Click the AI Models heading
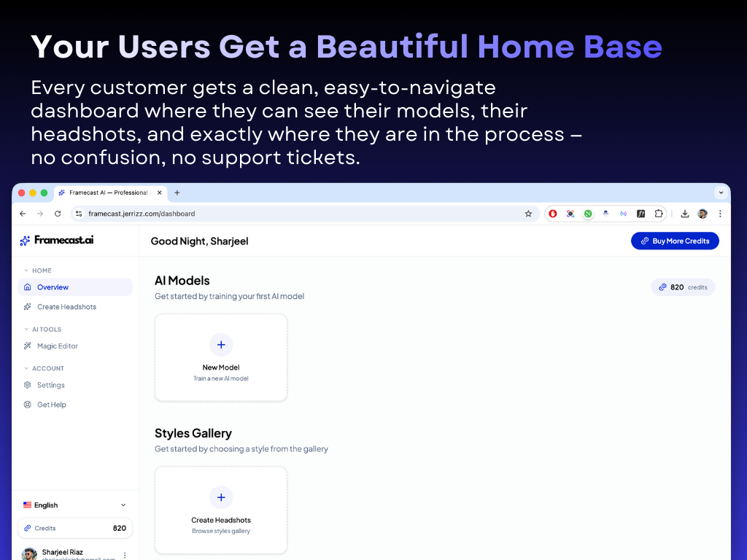Image resolution: width=747 pixels, height=560 pixels. (x=182, y=281)
